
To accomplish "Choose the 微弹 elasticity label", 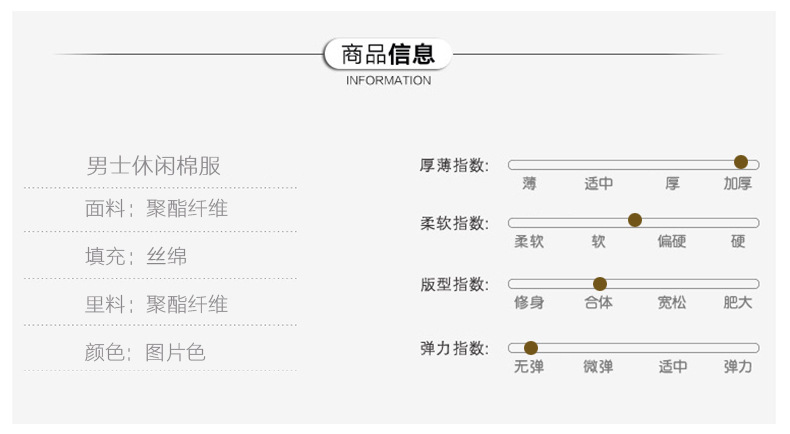I will [x=599, y=367].
